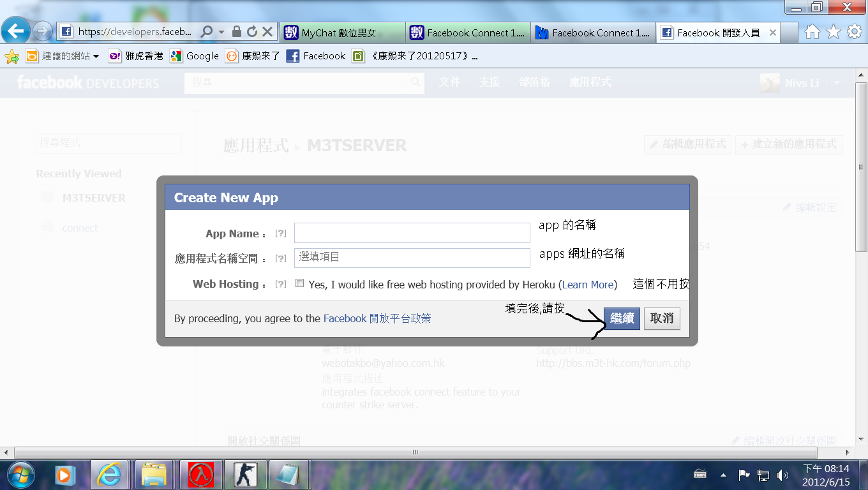Click the horizontal scrollbar thumb

[415, 452]
